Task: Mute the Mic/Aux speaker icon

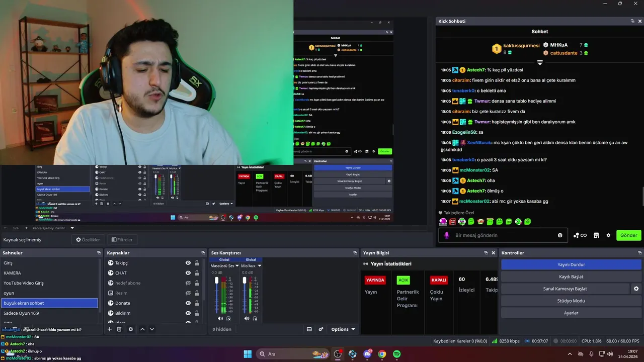Action: (x=247, y=318)
